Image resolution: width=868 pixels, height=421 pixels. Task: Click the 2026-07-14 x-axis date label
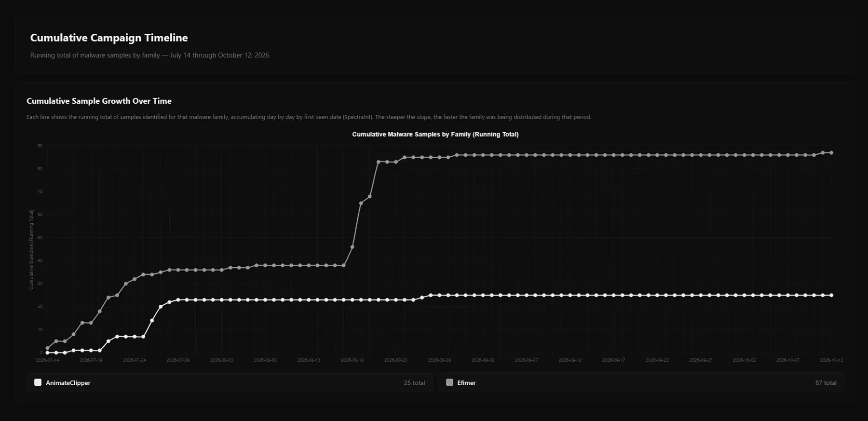point(47,360)
